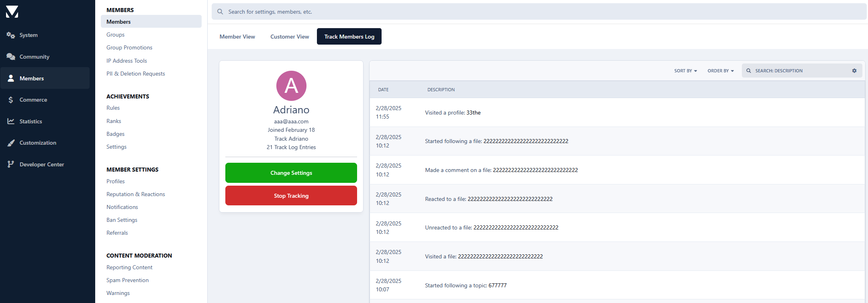
Task: Open the visited profile link 33the
Action: (473, 113)
